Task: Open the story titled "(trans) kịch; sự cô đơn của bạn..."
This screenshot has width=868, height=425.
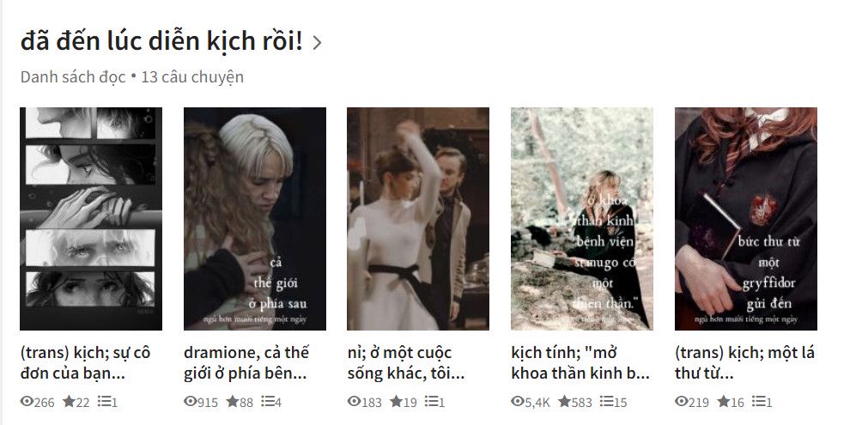Action: coord(85,362)
